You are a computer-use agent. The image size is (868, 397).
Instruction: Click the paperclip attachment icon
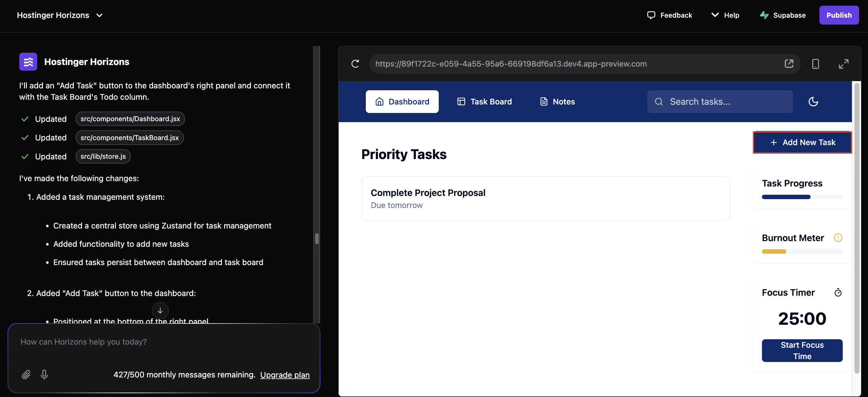pos(26,374)
